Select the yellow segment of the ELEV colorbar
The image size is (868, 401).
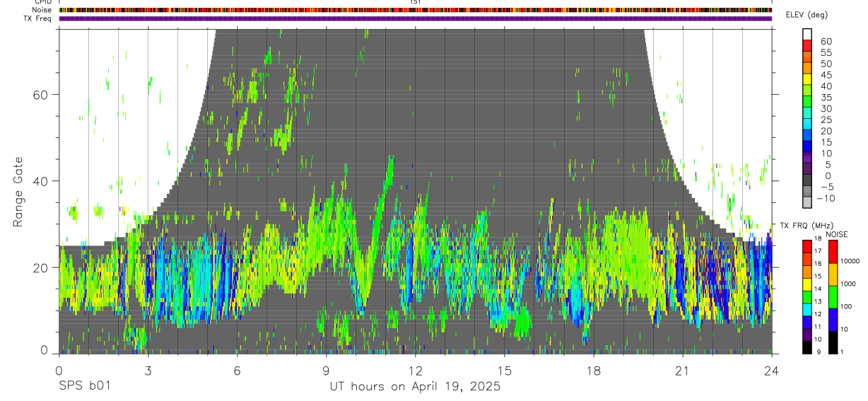(807, 79)
